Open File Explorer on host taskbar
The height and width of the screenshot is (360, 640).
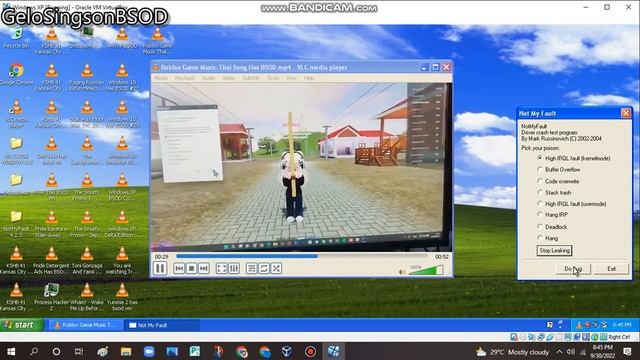tap(126, 351)
